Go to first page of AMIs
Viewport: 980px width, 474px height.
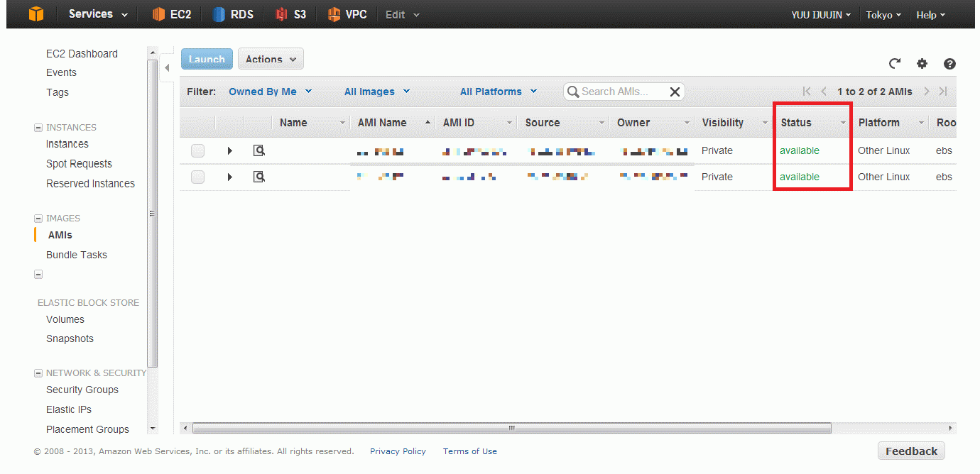(807, 91)
